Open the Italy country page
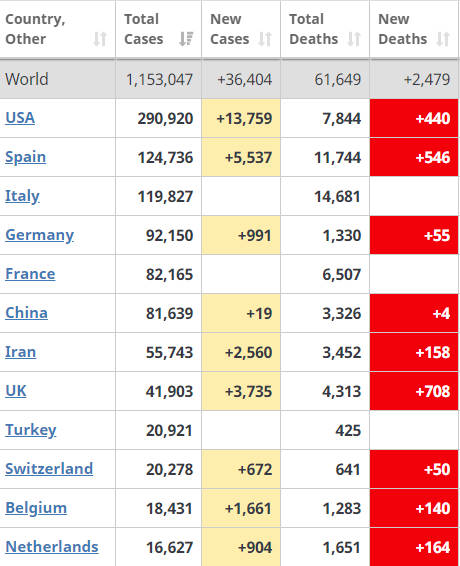Viewport: 460px width, 566px height. tap(22, 196)
